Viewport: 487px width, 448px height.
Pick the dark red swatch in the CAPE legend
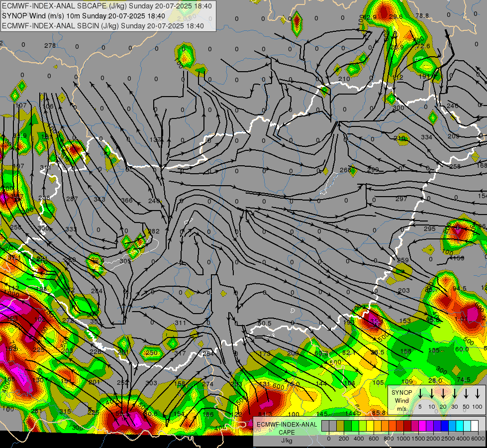407,426
